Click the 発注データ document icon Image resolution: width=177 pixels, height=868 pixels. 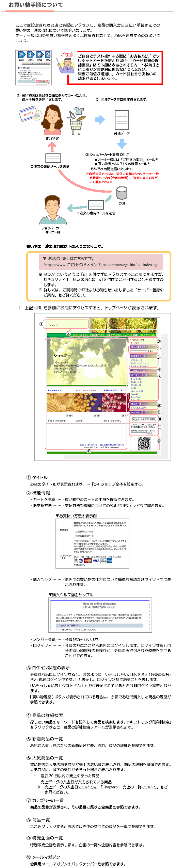pos(122,120)
